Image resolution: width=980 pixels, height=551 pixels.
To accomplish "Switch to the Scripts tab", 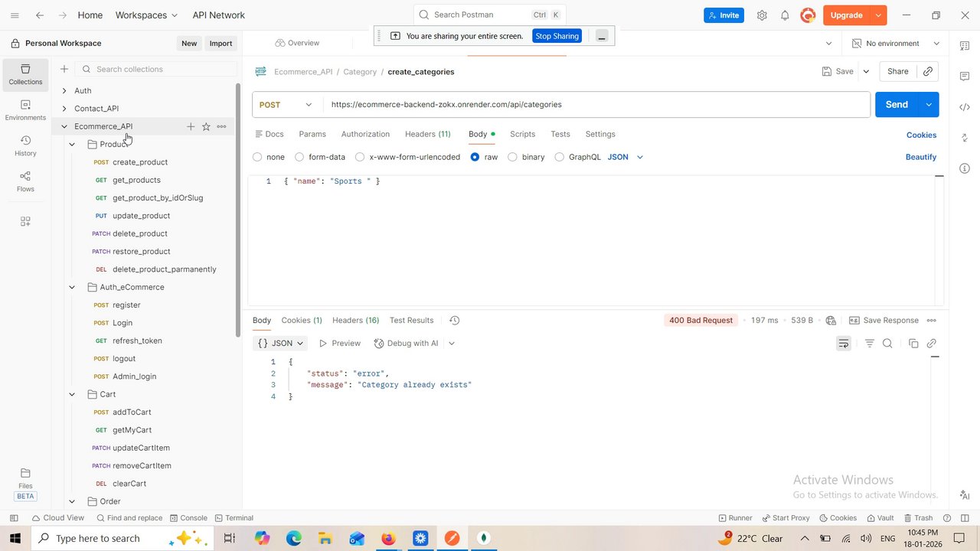I will [523, 134].
